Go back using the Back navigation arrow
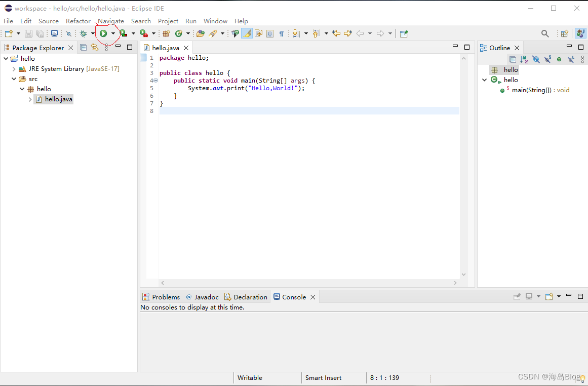The image size is (588, 386). (359, 33)
